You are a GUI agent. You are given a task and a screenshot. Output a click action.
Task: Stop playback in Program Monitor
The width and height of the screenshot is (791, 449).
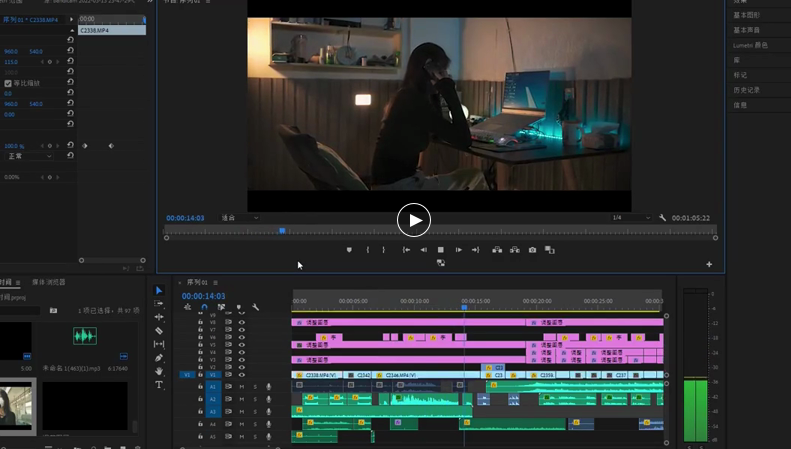point(440,250)
